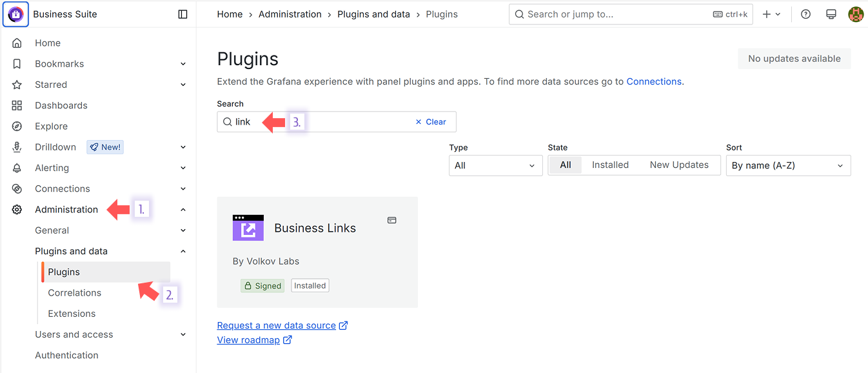This screenshot has height=373, width=868.
Task: Click the external link icon beside View roadmap
Action: click(x=288, y=340)
